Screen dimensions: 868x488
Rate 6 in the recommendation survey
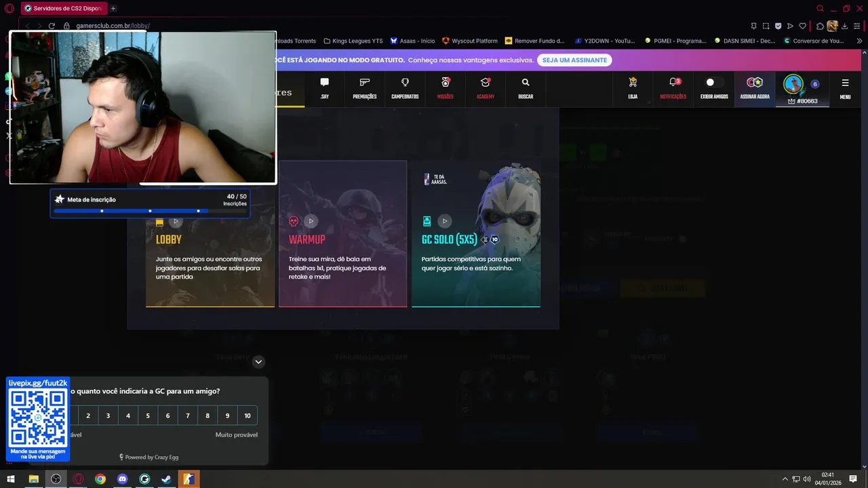pos(167,415)
